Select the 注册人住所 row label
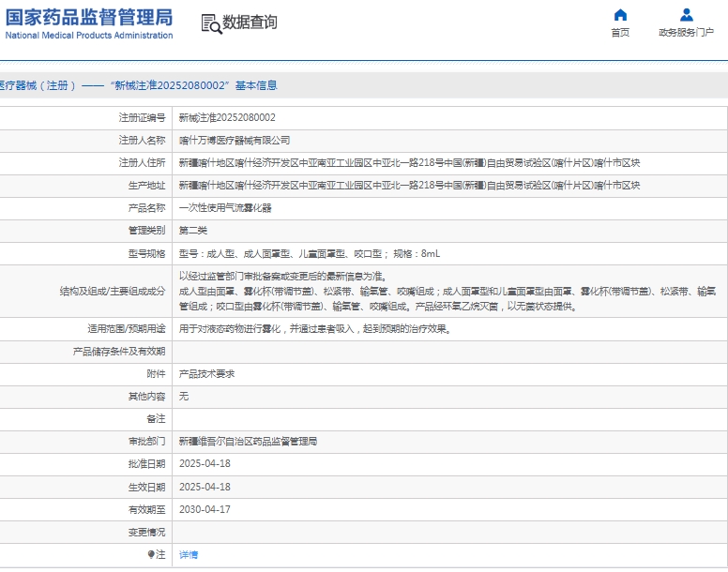 pyautogui.click(x=142, y=163)
